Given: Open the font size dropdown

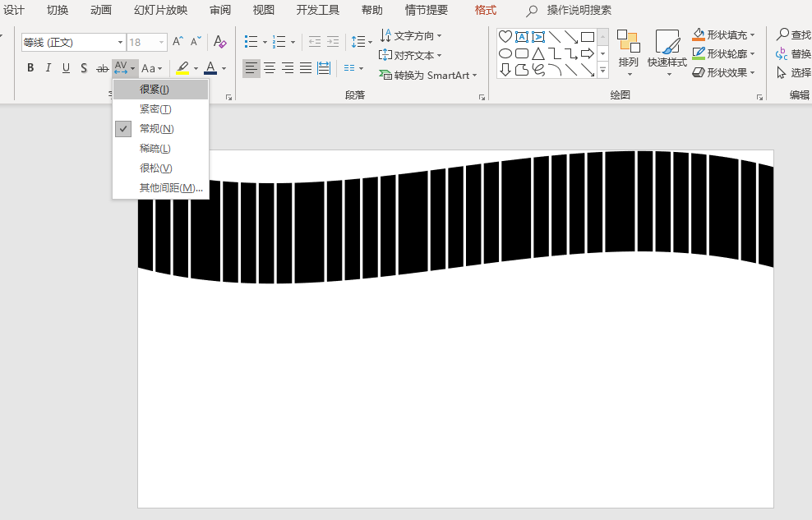Looking at the screenshot, I should click(x=162, y=42).
